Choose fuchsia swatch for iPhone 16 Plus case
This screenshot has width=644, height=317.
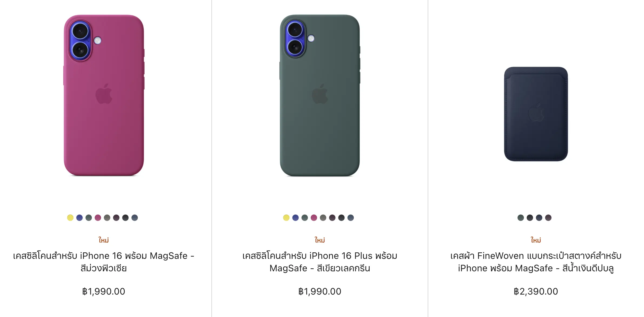[314, 218]
